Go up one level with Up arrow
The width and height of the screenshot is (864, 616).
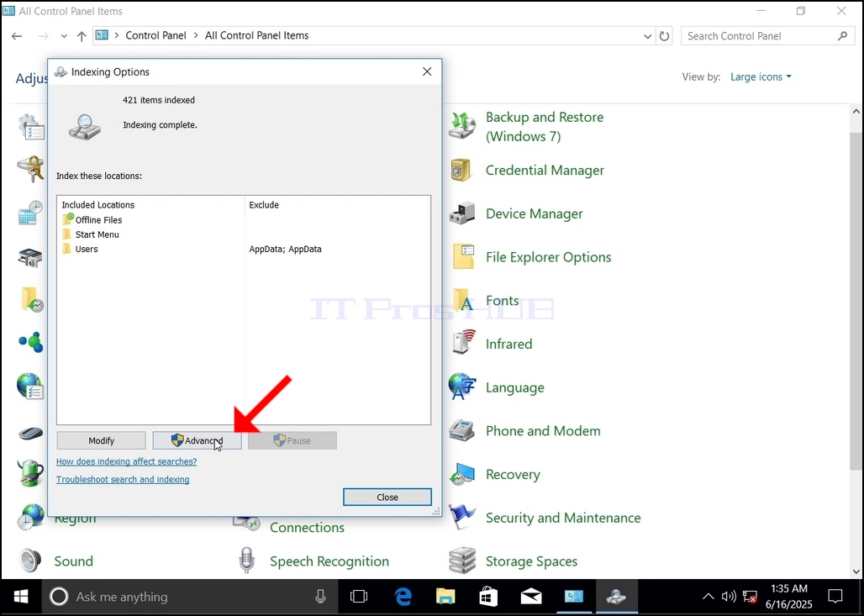82,36
